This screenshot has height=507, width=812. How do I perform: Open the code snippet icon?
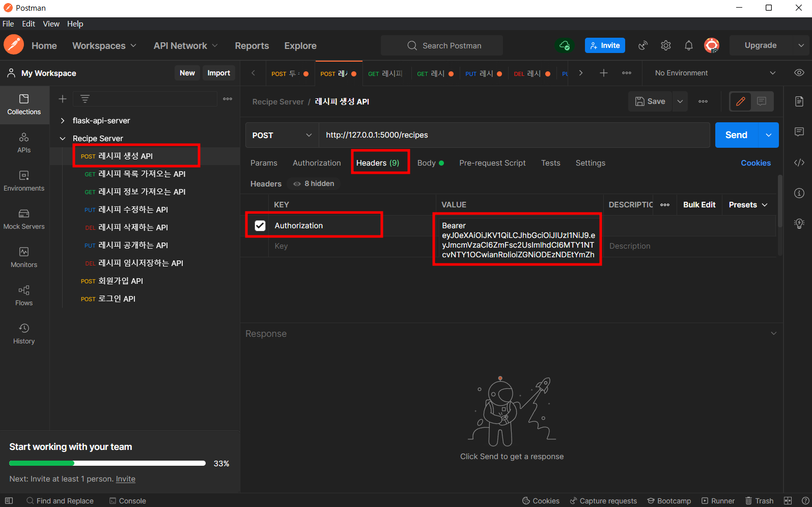click(799, 163)
